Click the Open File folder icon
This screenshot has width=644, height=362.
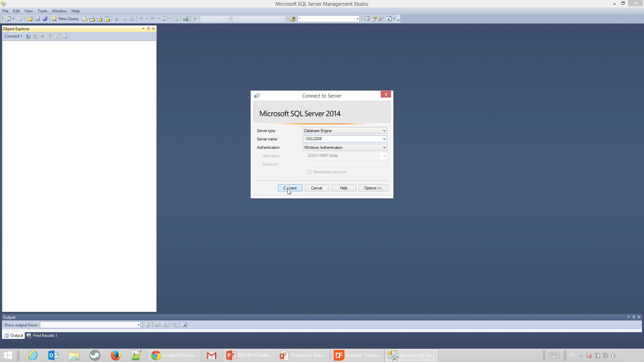click(x=30, y=19)
